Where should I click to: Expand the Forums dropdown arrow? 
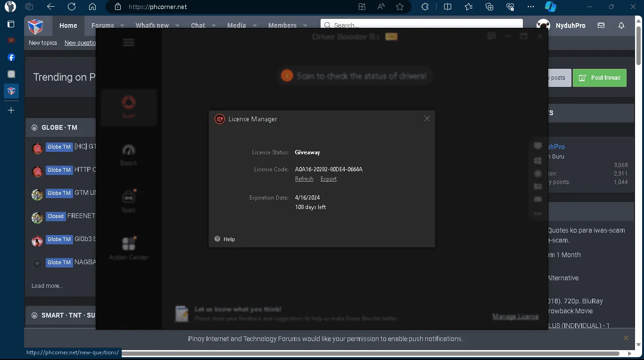point(122,25)
